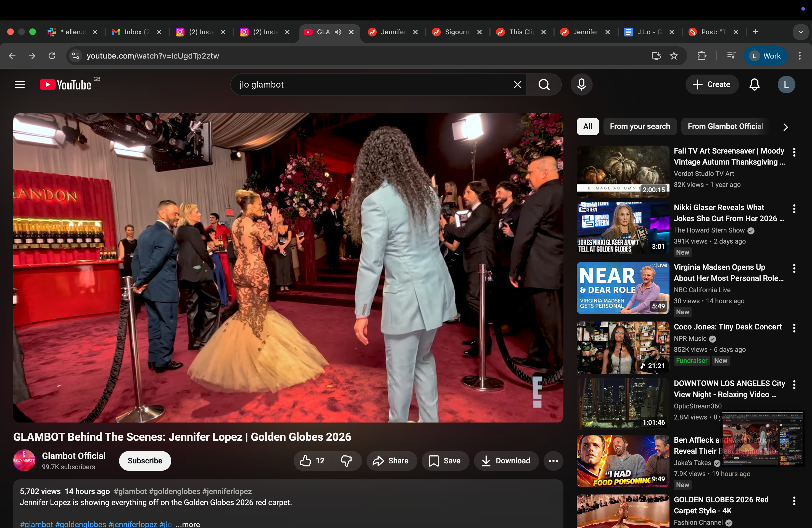Viewport: 812px width, 528px height.
Task: Open Chrome three-dot menu
Action: click(x=800, y=56)
